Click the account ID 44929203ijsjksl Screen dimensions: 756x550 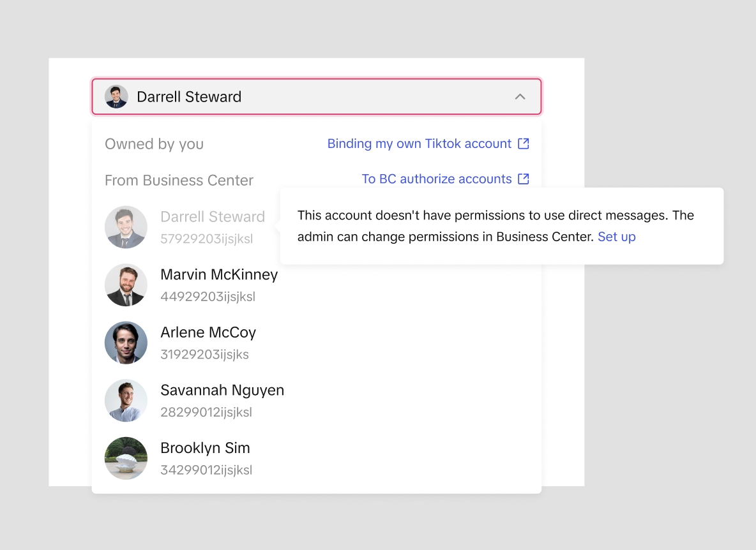coord(208,297)
